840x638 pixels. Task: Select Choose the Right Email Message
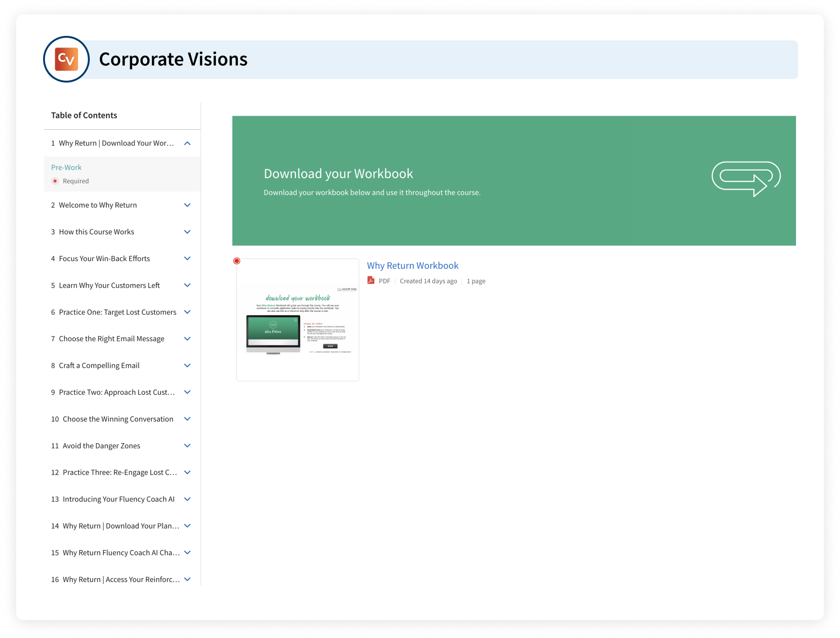[x=111, y=339]
